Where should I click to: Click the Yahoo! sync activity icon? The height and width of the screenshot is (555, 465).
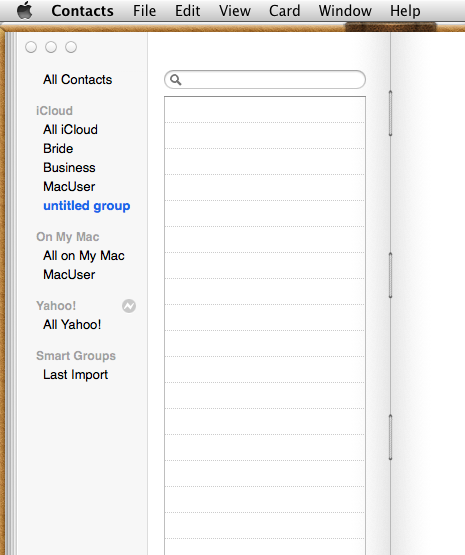[129, 306]
